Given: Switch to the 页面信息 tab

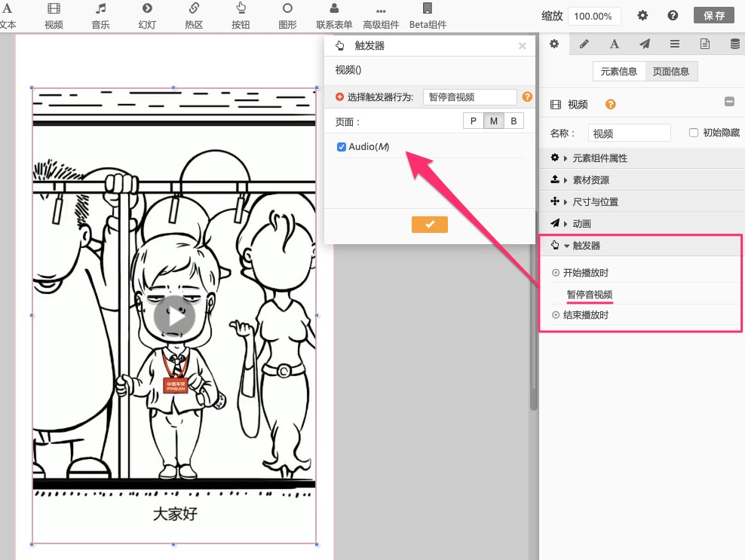Looking at the screenshot, I should point(671,72).
